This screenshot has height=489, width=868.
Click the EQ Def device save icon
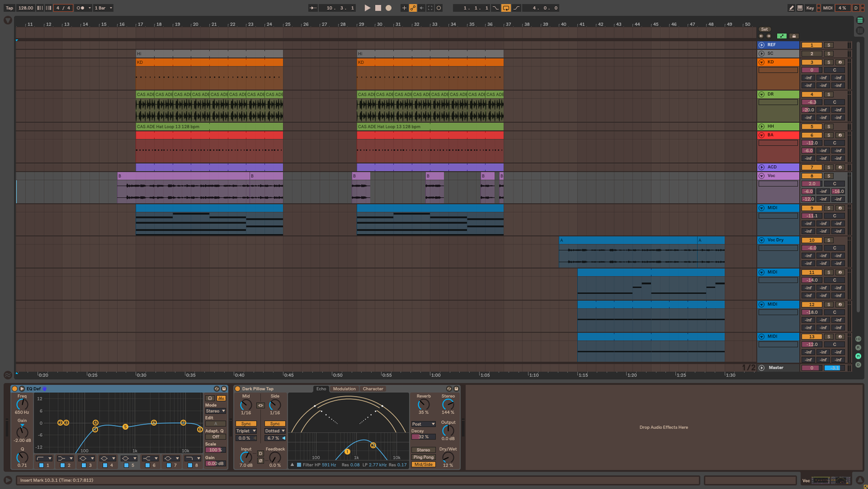(224, 389)
